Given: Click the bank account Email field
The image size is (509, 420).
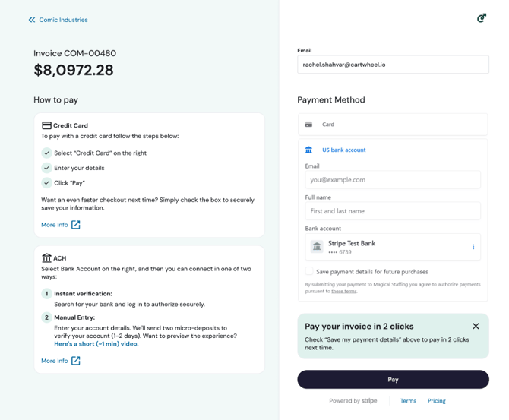Looking at the screenshot, I should point(392,180).
